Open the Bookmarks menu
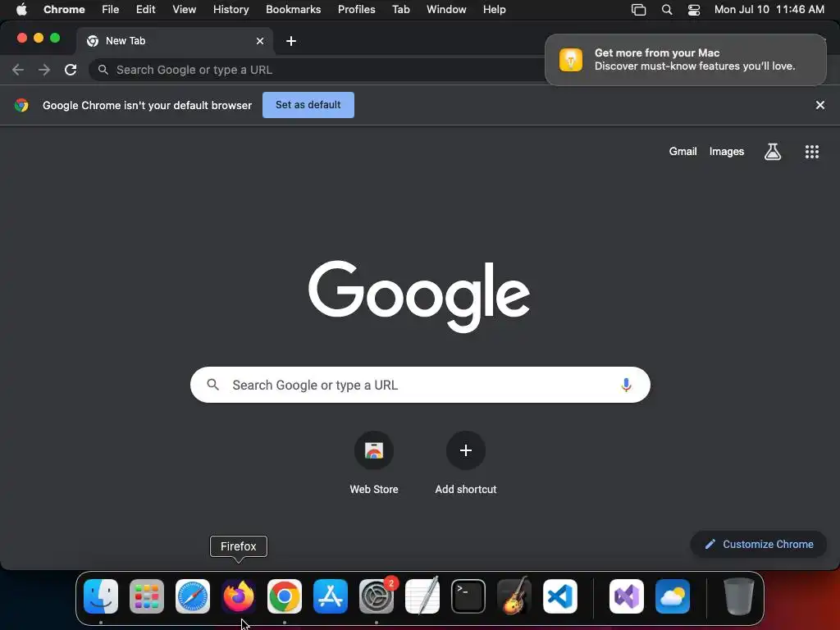This screenshot has width=840, height=630. click(294, 10)
